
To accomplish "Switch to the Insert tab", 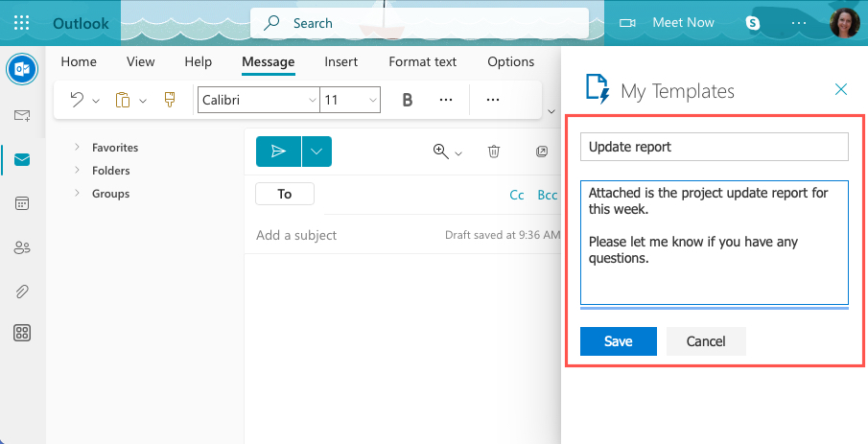I will pyautogui.click(x=341, y=61).
